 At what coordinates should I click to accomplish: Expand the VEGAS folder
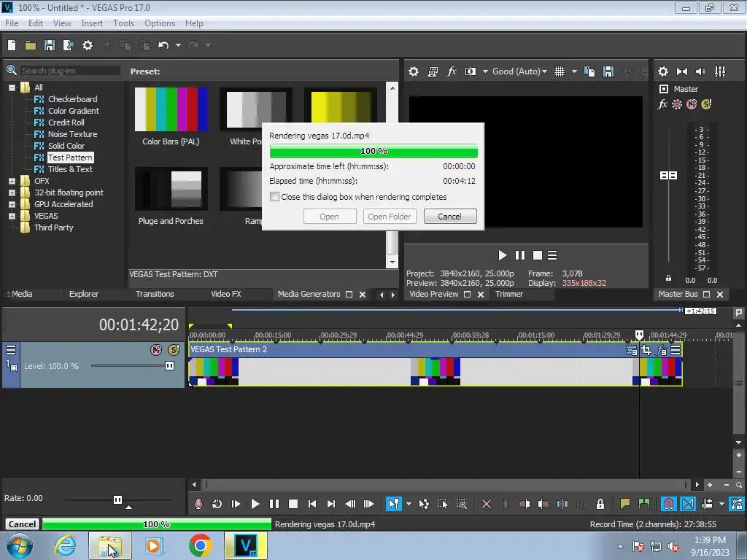click(12, 216)
